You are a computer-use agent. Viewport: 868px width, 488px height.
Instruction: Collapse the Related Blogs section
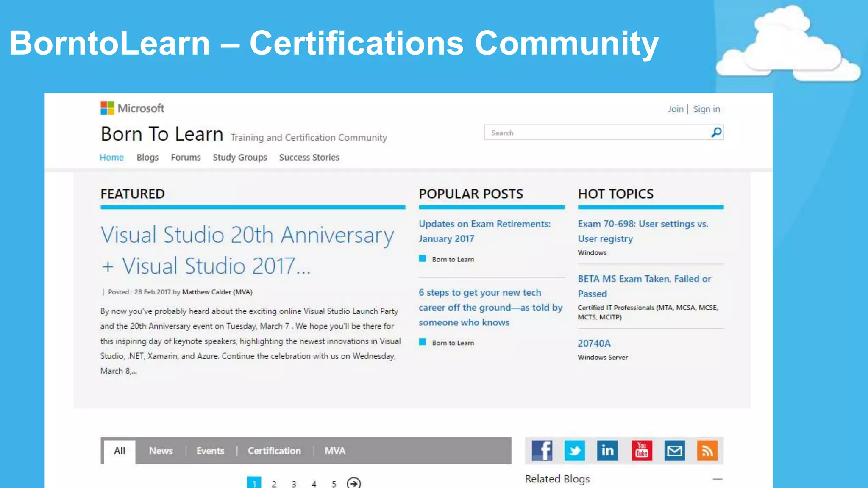pos(717,479)
